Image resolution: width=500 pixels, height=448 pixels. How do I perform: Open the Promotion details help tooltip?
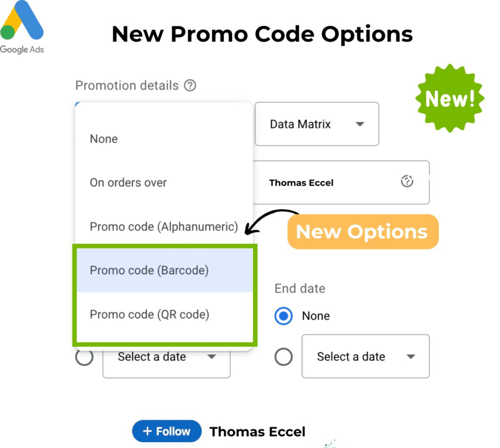point(190,85)
